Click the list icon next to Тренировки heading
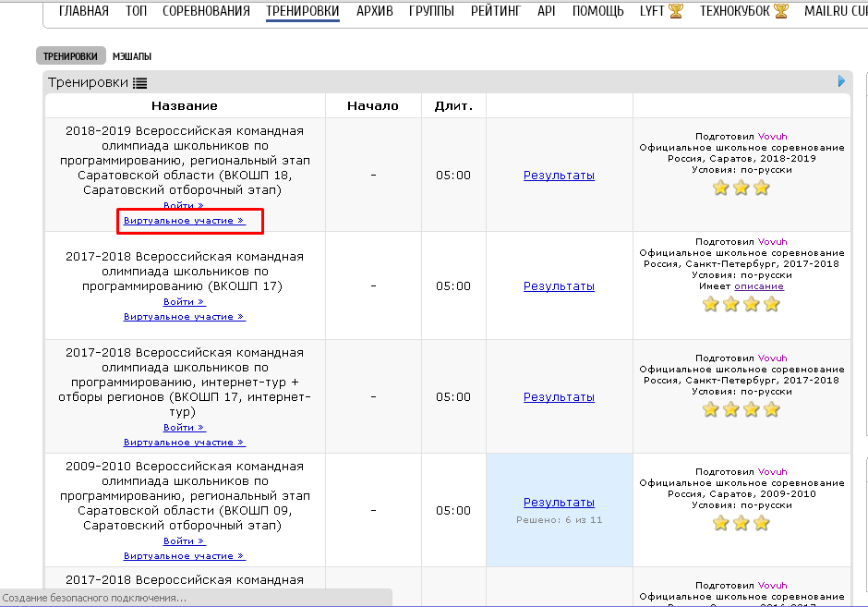 (140, 83)
